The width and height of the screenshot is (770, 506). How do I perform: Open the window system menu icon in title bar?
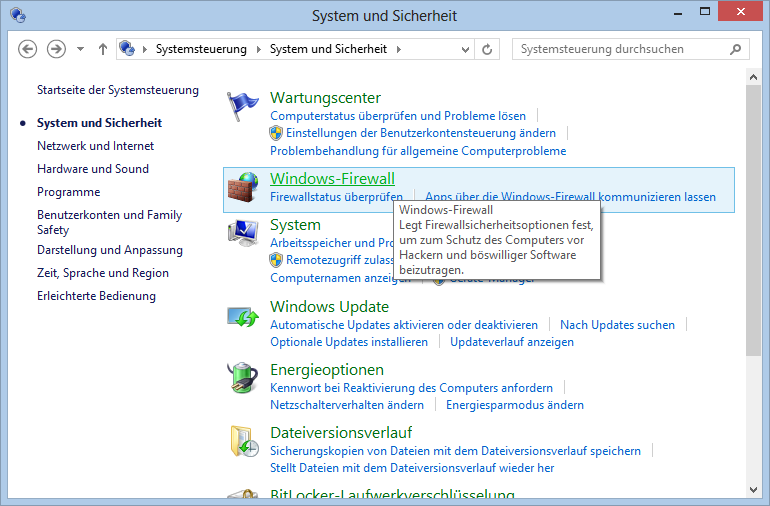pos(18,15)
